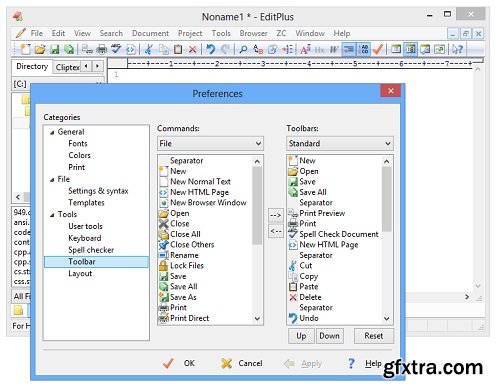The height and width of the screenshot is (391, 500).
Task: Open the Project menu
Action: [190, 33]
